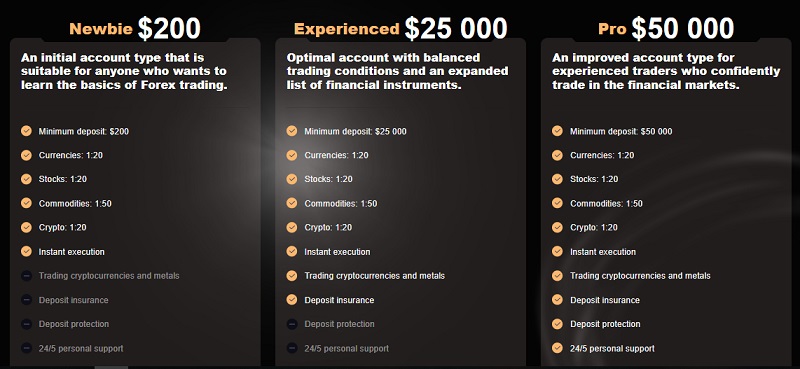Click Newbie Deposit insurance dash icon
This screenshot has width=800, height=369.
[26, 300]
